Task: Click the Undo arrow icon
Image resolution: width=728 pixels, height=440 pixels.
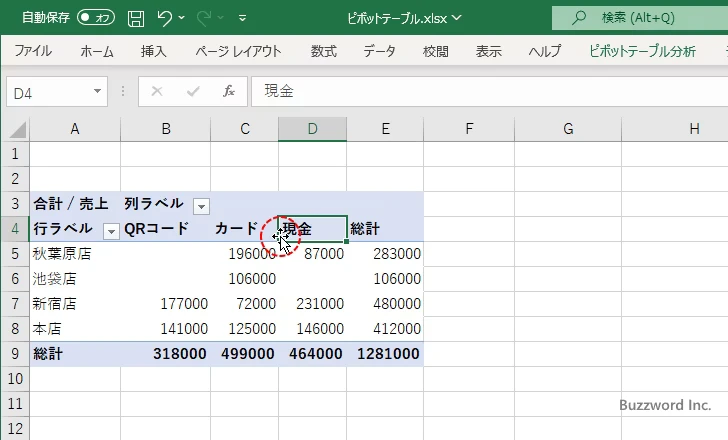Action: click(164, 18)
